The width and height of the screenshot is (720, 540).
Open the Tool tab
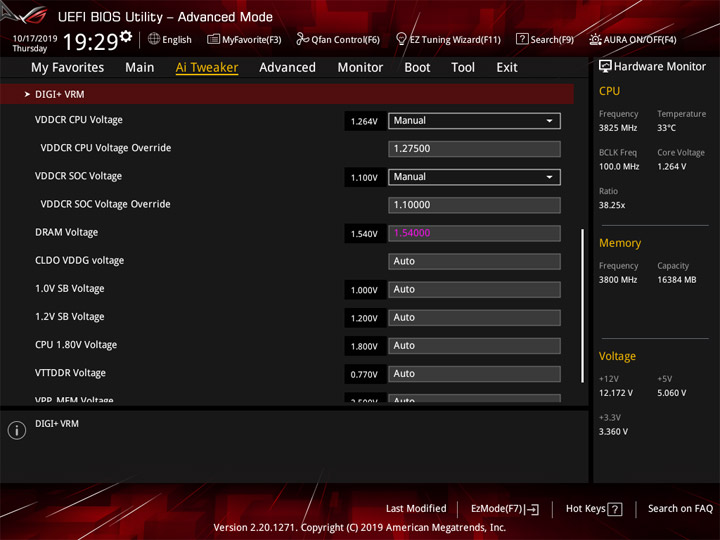[x=463, y=68]
